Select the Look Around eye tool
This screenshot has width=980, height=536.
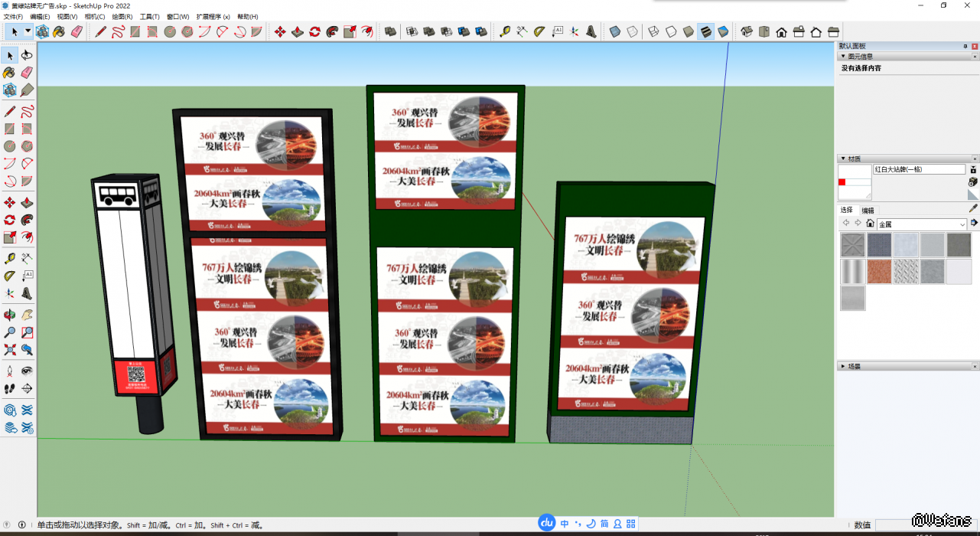pyautogui.click(x=27, y=370)
